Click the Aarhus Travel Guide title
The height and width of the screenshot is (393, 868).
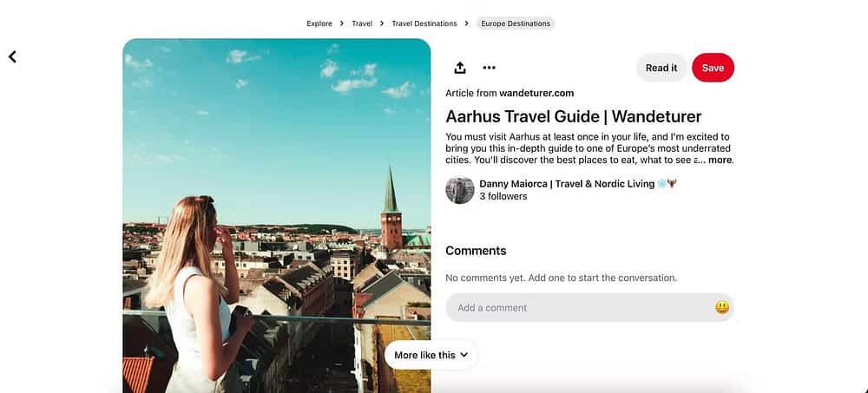pos(573,116)
